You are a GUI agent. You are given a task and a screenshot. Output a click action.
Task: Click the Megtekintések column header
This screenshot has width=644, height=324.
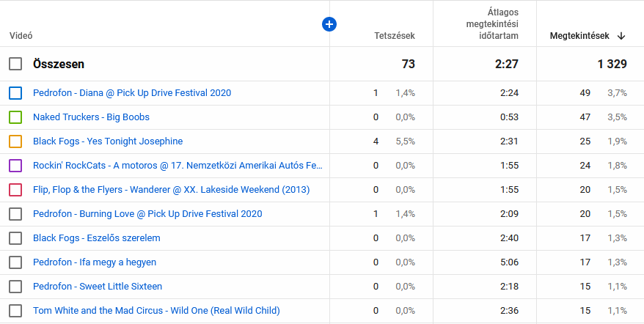(579, 36)
